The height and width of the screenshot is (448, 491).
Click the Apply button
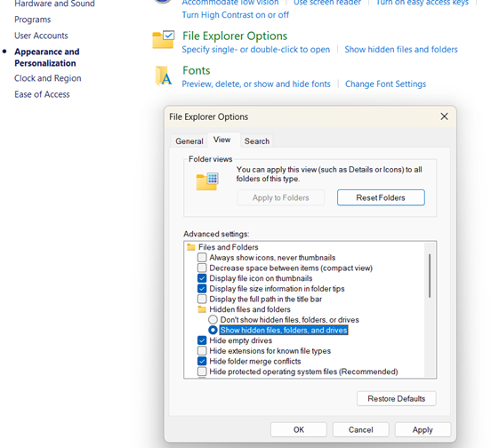tap(423, 429)
